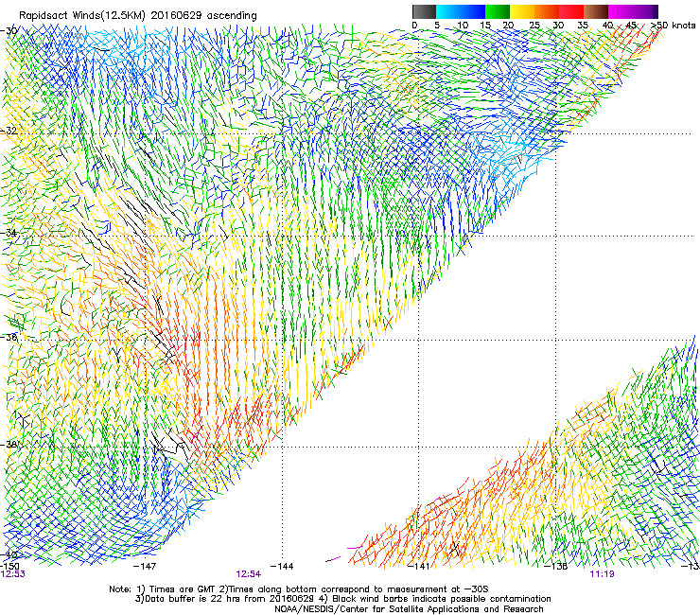Click the 11:19 pass time label
The width and height of the screenshot is (700, 615).
click(602, 574)
